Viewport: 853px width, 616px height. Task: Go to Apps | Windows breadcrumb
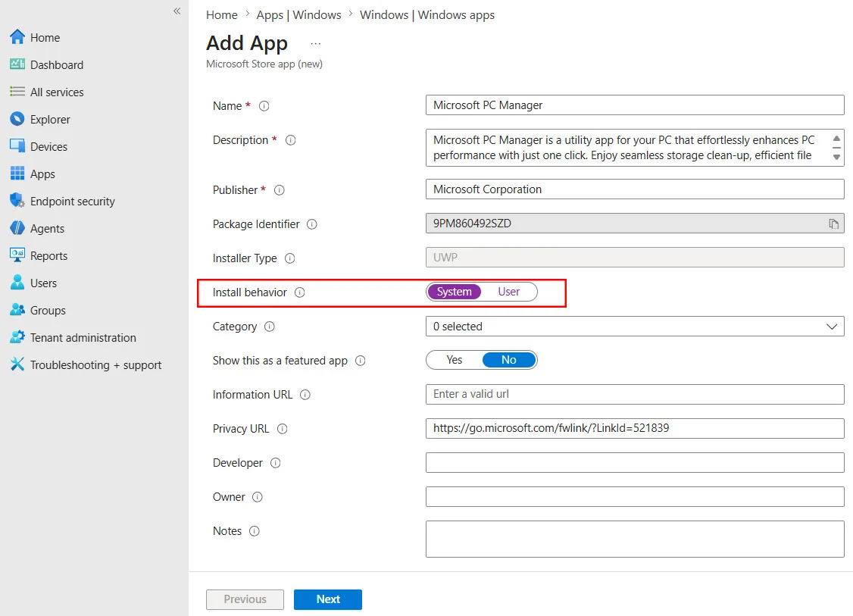point(298,14)
